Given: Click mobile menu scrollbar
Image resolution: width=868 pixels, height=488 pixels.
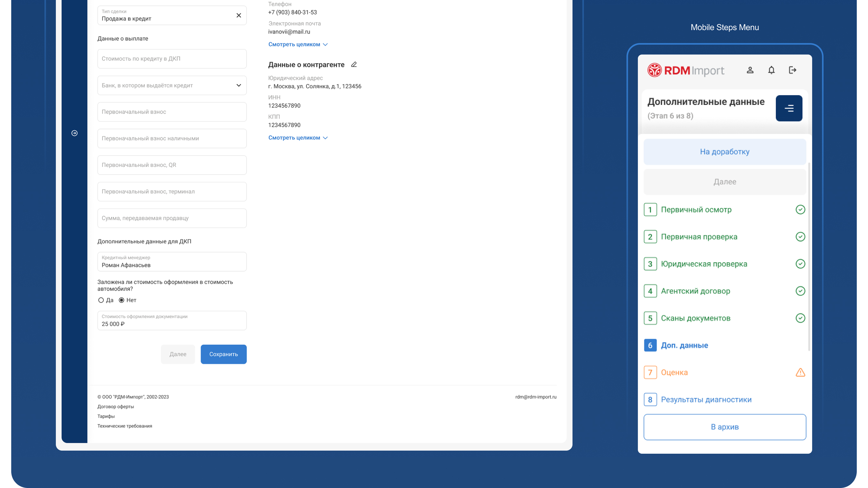Looking at the screenshot, I should [809, 256].
